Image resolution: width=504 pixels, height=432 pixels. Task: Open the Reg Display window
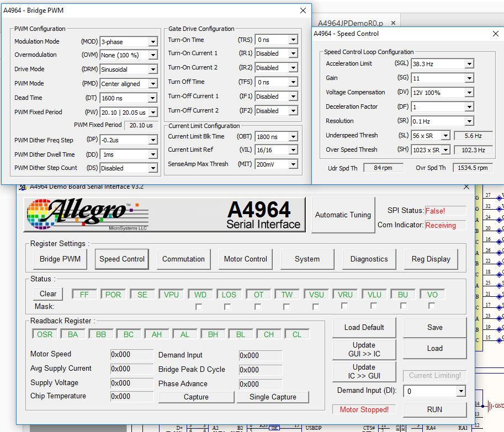(x=431, y=259)
